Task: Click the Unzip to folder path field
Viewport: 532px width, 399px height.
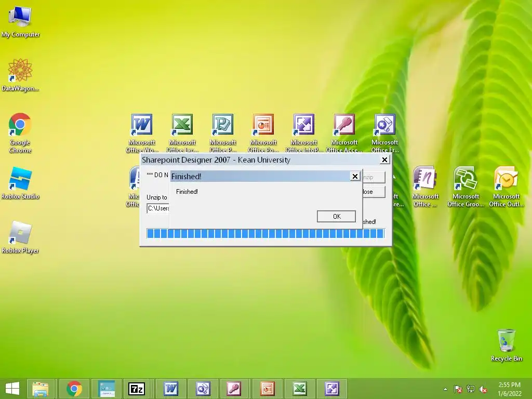Action: [x=158, y=208]
